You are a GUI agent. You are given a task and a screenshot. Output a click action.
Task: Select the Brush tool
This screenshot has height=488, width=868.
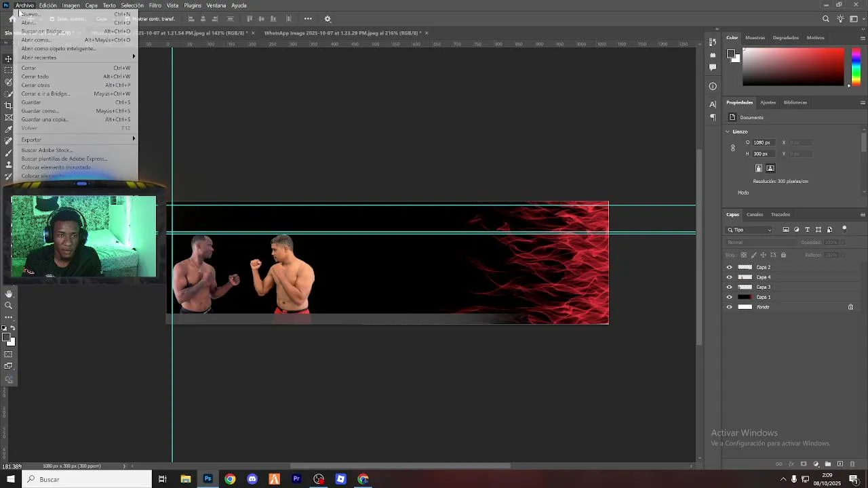9,152
